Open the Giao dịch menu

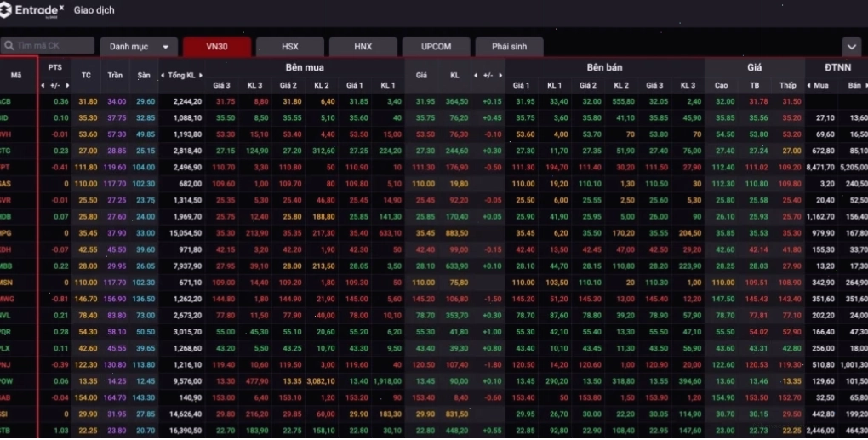[94, 10]
